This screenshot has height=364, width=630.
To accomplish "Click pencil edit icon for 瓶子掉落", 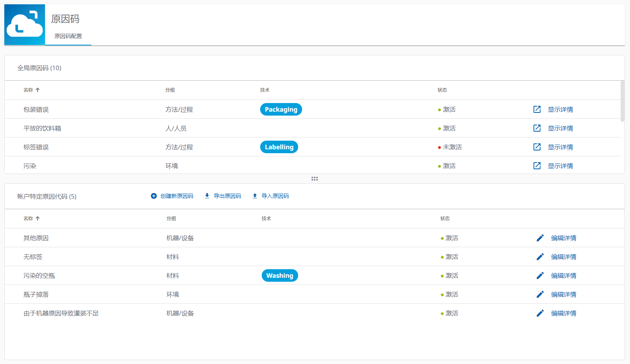I will click(x=540, y=294).
